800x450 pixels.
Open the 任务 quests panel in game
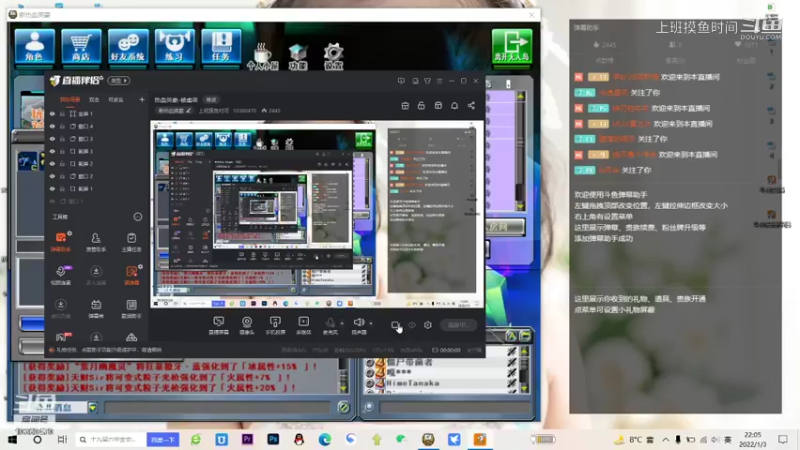click(221, 46)
